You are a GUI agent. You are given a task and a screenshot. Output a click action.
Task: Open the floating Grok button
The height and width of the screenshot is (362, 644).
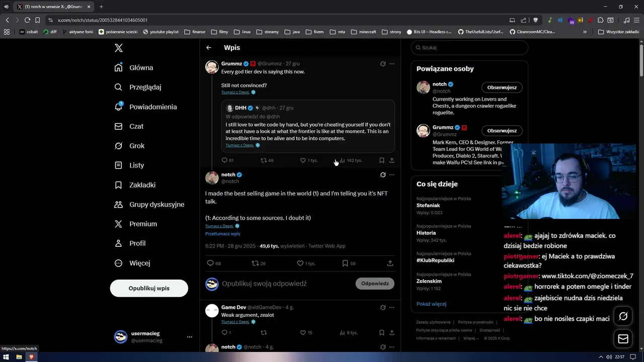623,316
